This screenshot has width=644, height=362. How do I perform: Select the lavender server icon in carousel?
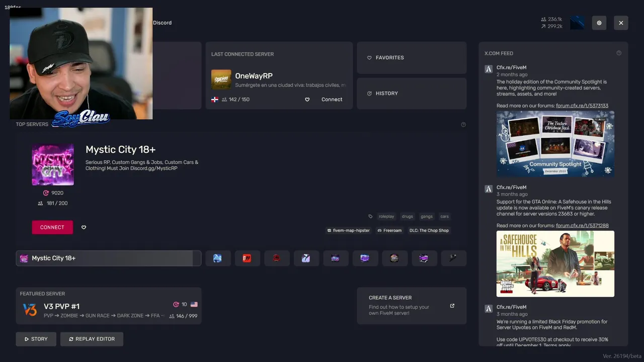pos(306,258)
